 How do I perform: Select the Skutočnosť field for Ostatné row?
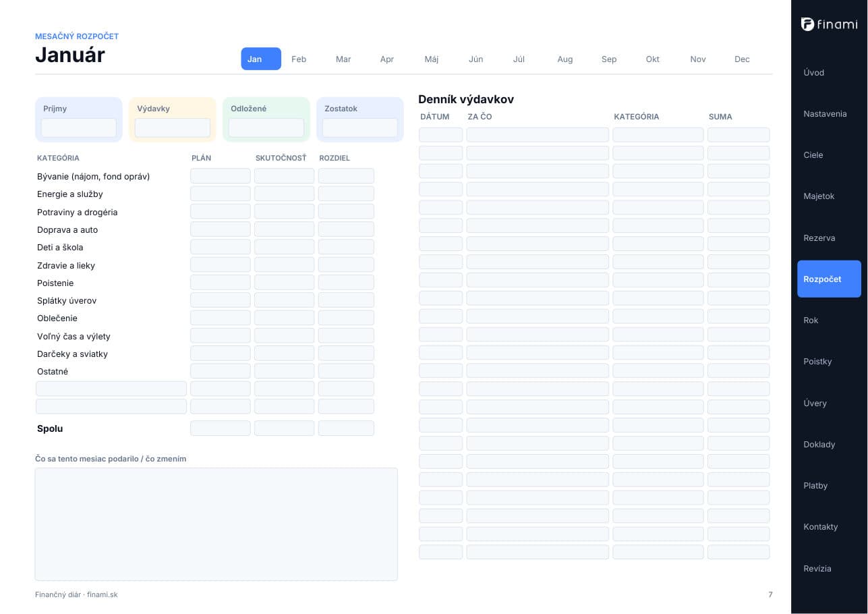[x=285, y=371]
